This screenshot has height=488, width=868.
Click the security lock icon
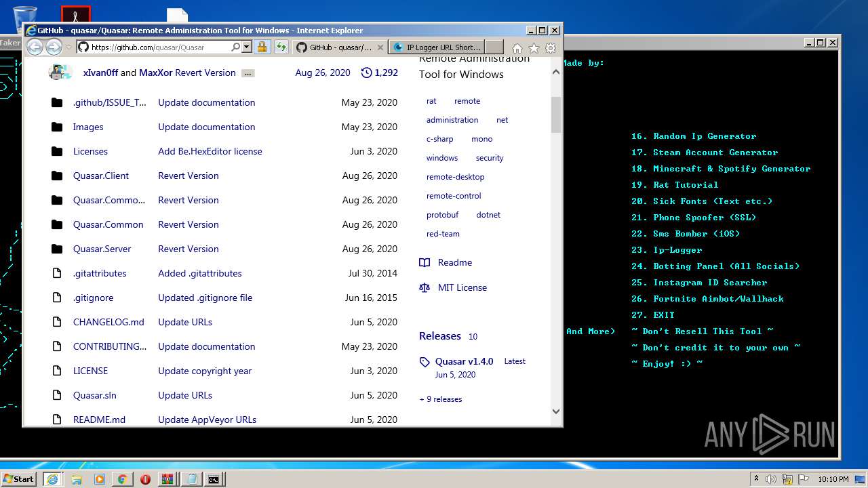262,47
